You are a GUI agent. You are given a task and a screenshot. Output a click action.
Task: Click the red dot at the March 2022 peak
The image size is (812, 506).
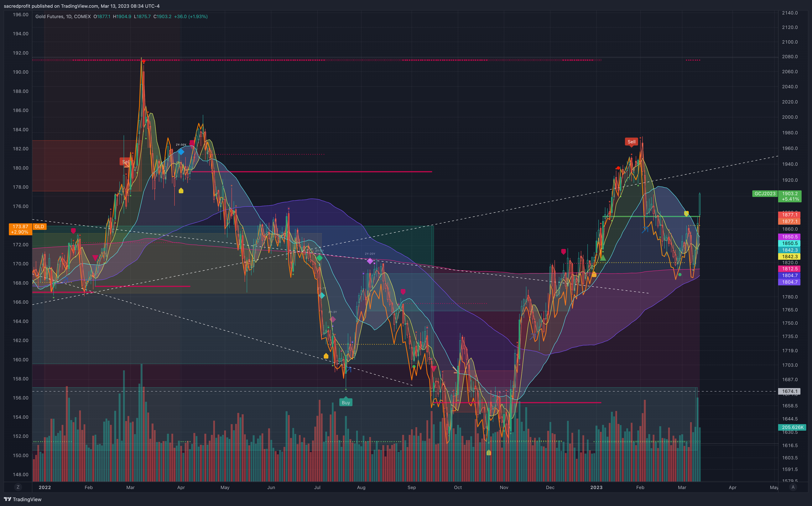pos(143,61)
